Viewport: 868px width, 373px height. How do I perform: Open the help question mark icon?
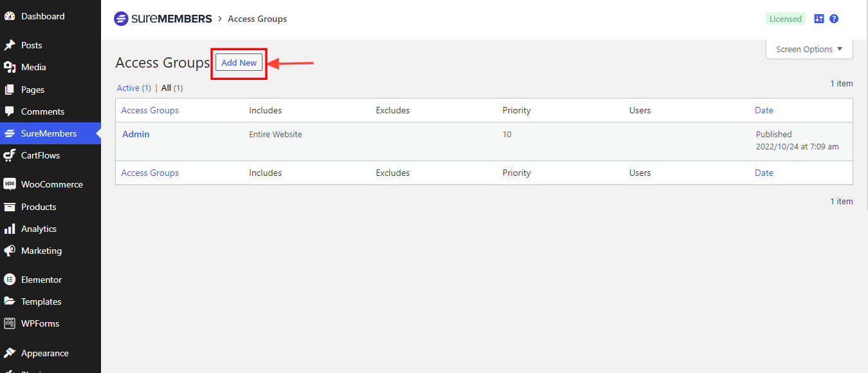[x=834, y=19]
